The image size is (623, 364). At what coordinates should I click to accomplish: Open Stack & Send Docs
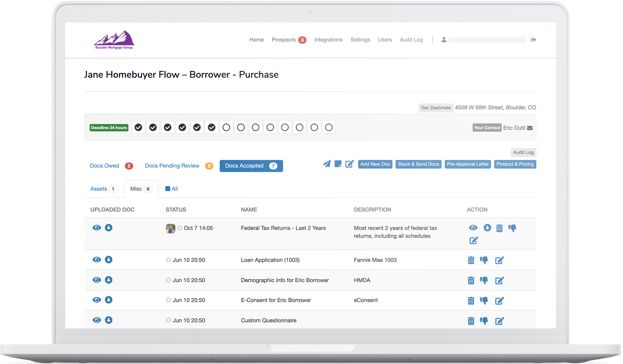(418, 164)
